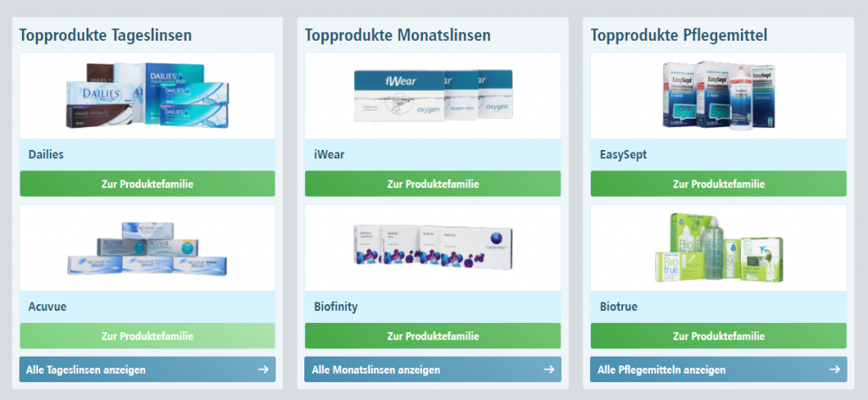Click the arrow icon beside Alle Pflegemitteln

[x=834, y=369]
